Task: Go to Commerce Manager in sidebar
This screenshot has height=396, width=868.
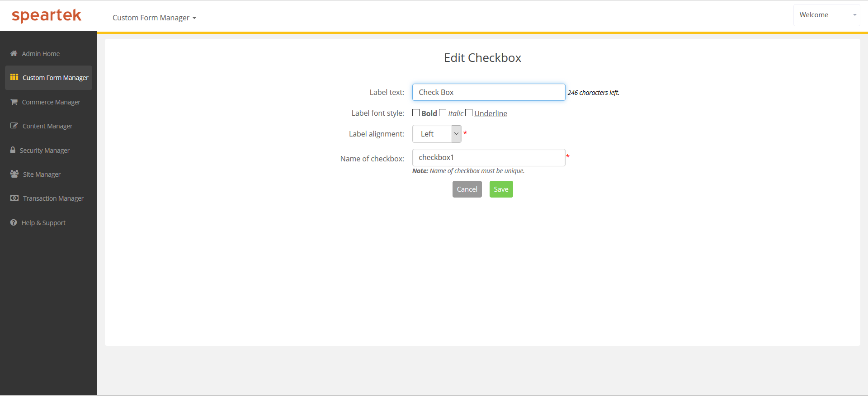Action: pyautogui.click(x=51, y=102)
